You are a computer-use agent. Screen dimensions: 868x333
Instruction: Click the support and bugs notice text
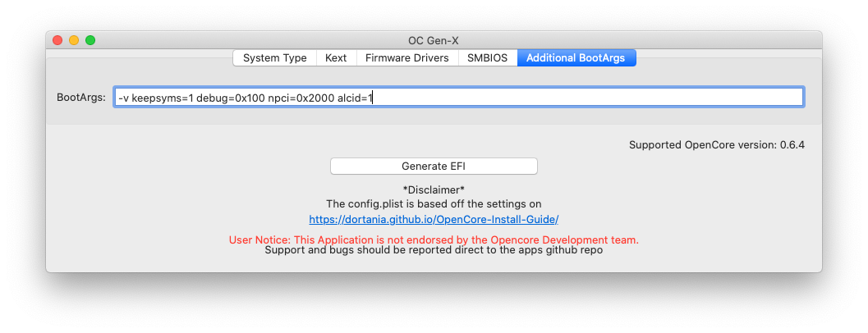(x=434, y=249)
